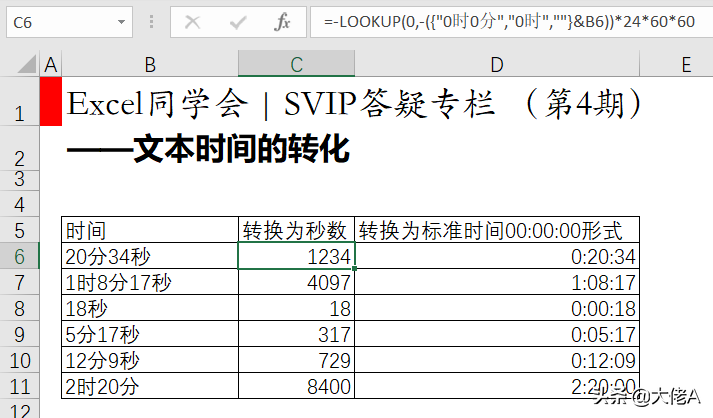
Task: Cancel formula entry with the X icon
Action: coord(192,22)
